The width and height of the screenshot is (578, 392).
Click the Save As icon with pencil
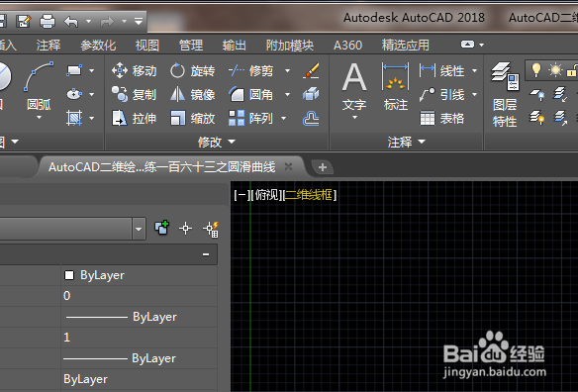24,22
